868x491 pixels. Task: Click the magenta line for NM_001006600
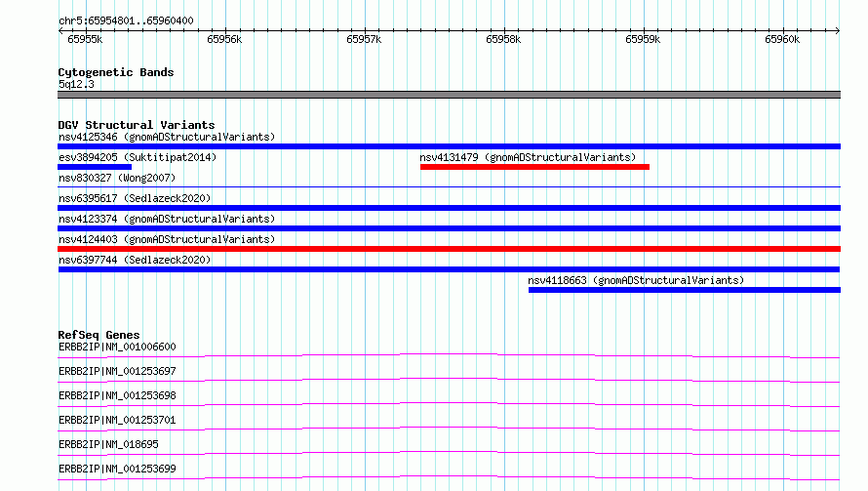click(x=449, y=355)
